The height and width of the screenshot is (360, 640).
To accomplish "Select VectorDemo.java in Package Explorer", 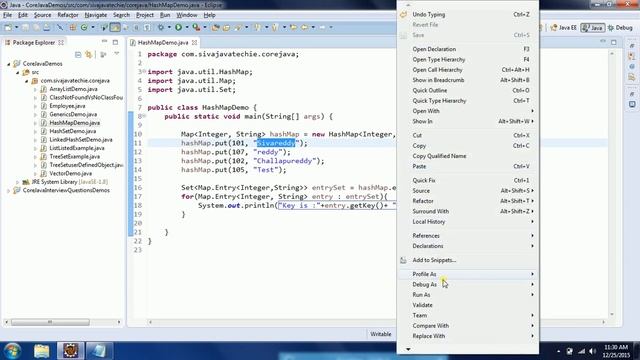I will [70, 173].
